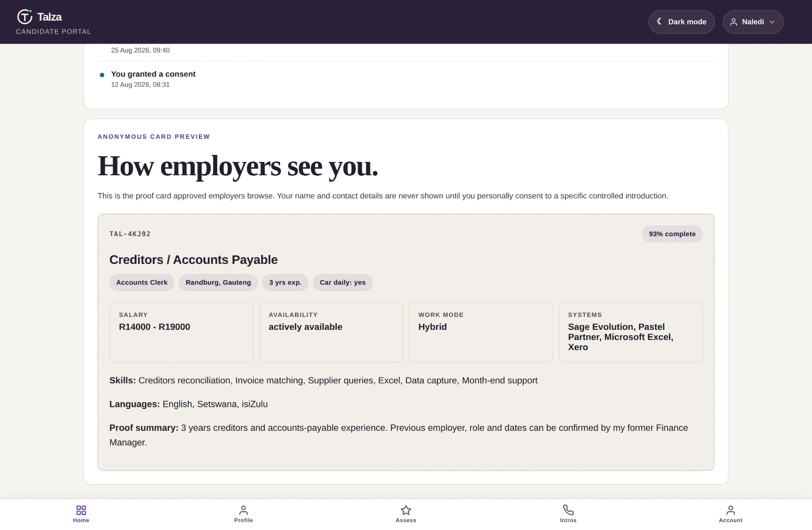
Task: Click the Creditors / Accounts Payable heading
Action: tap(193, 260)
